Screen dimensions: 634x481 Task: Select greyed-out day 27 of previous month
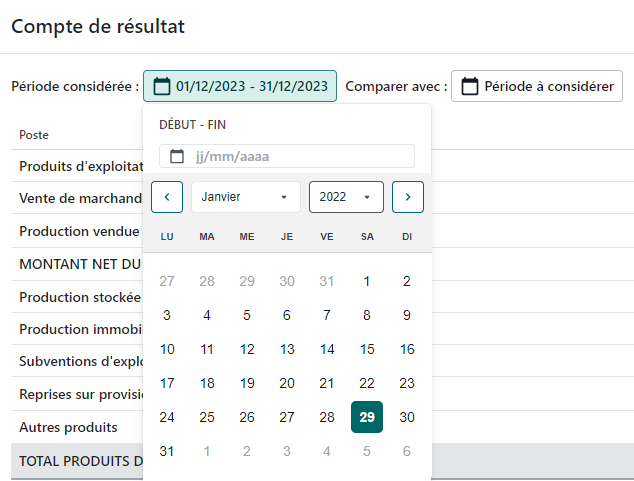[167, 281]
